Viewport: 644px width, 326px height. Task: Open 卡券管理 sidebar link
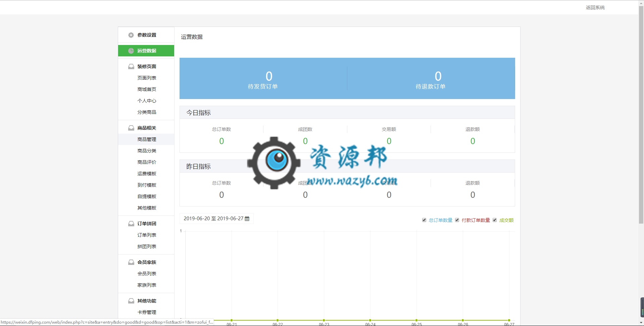[147, 312]
